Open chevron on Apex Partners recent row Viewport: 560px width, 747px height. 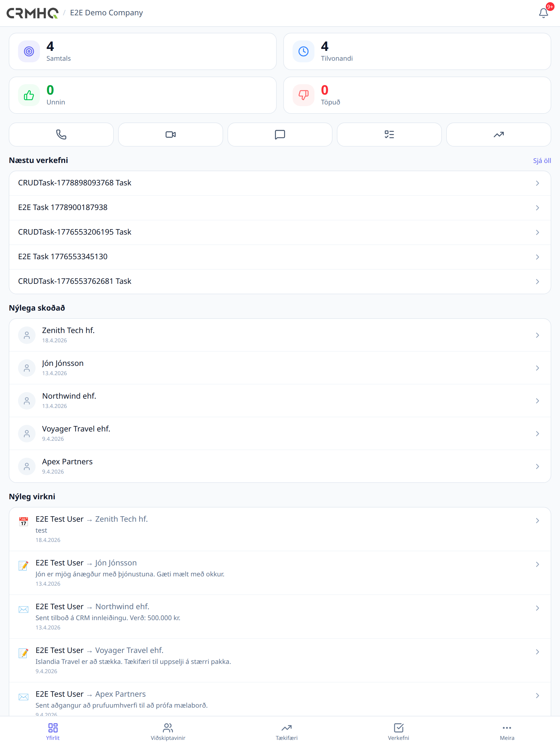[x=537, y=466]
